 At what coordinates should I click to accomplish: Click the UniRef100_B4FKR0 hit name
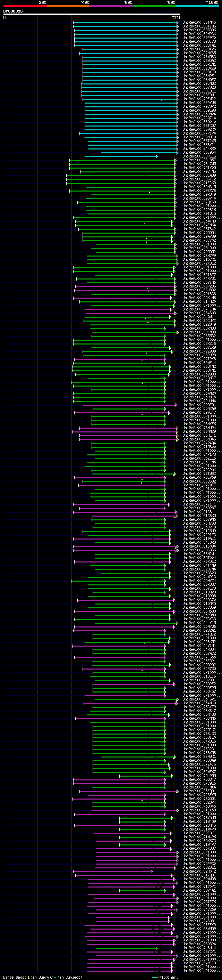pyautogui.click(x=199, y=148)
